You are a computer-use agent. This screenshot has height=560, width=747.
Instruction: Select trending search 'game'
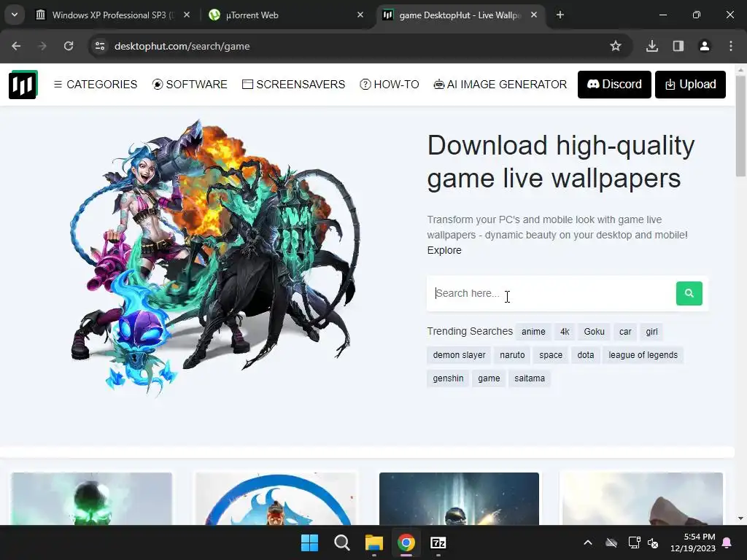tap(489, 378)
